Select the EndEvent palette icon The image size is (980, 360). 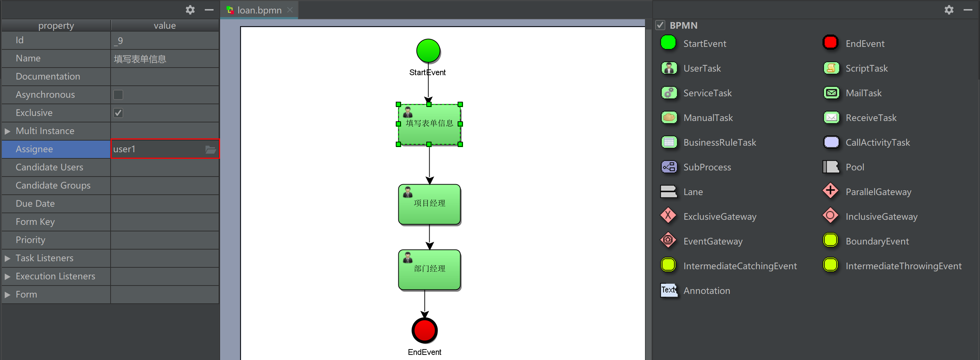pyautogui.click(x=830, y=43)
